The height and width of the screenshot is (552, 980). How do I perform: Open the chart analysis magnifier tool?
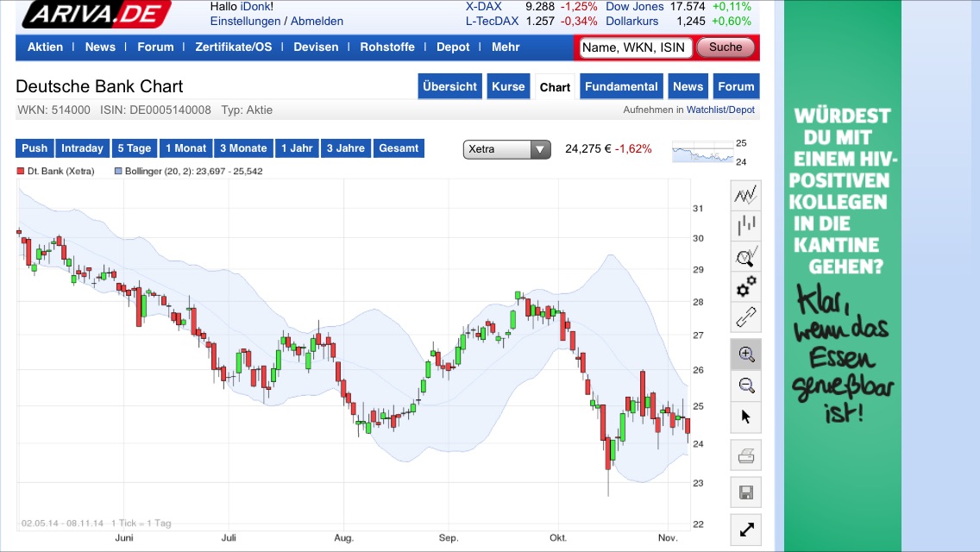(x=745, y=256)
